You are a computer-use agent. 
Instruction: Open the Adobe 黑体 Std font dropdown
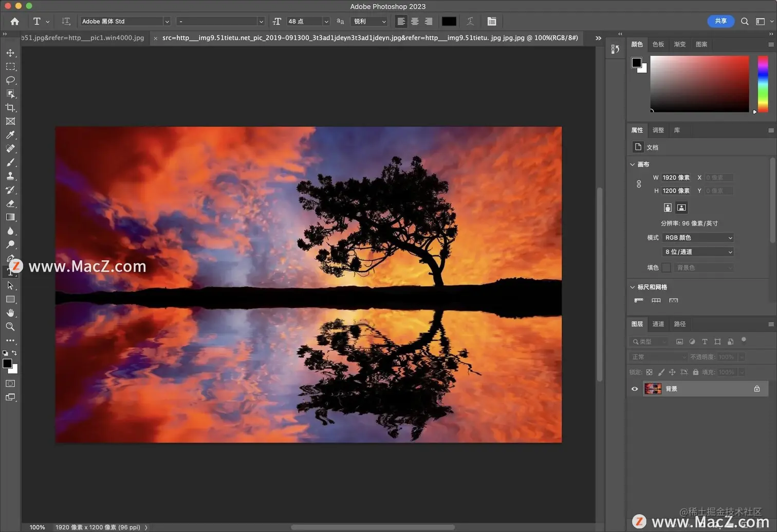[x=125, y=21]
